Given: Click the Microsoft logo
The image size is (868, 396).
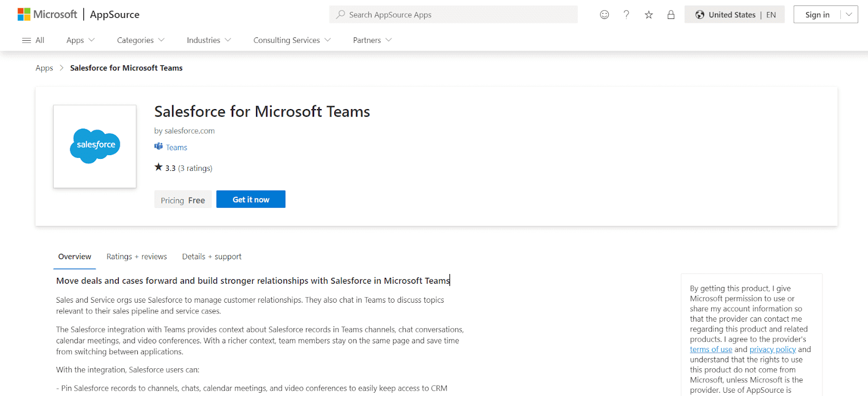Looking at the screenshot, I should coord(47,15).
